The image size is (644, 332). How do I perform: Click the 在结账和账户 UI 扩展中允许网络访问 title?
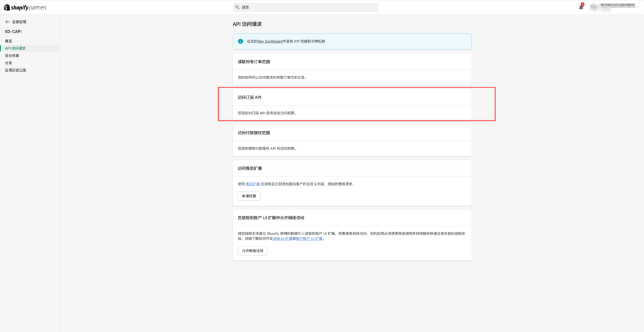(271, 218)
